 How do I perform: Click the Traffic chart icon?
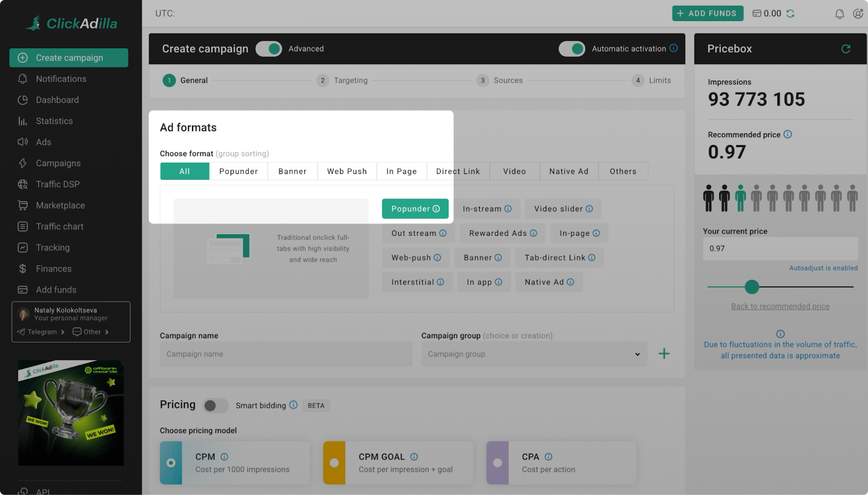tap(23, 227)
